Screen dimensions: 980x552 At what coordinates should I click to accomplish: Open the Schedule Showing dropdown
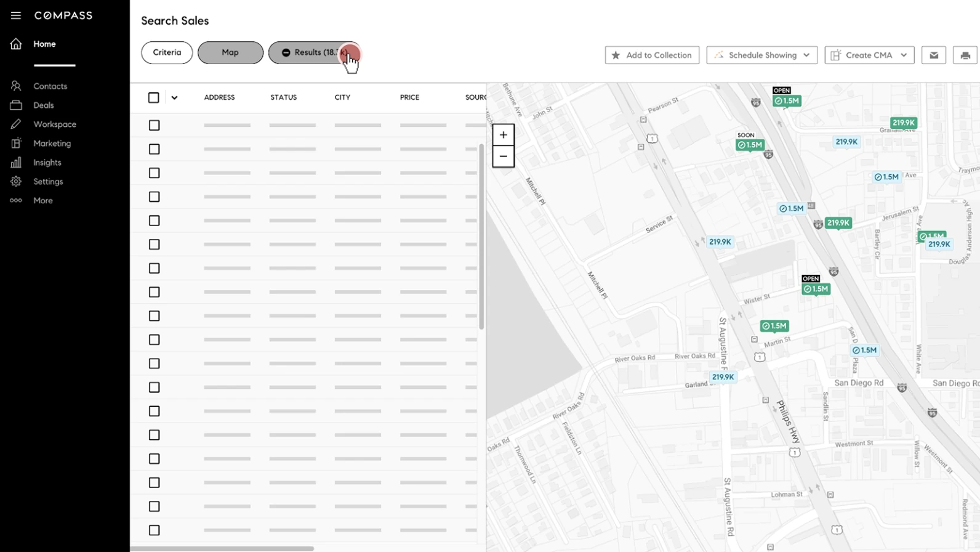[762, 55]
